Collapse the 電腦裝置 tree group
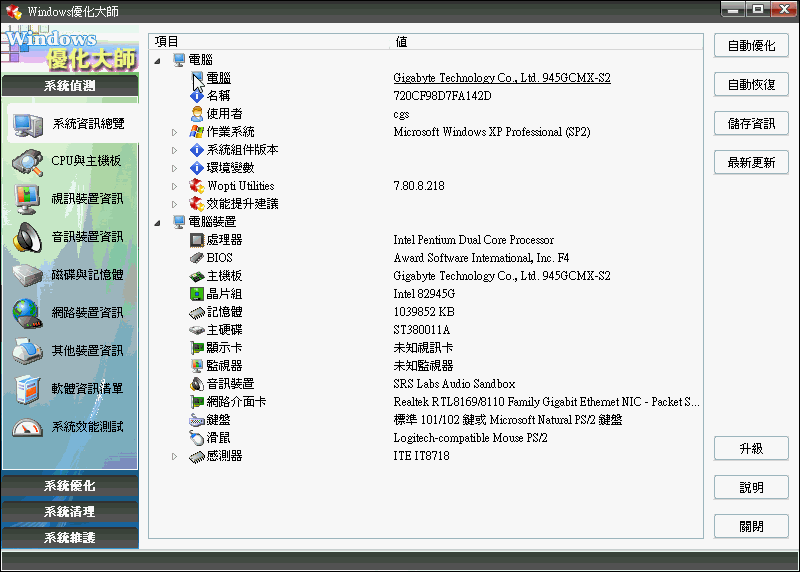800x572 pixels. coord(157,222)
